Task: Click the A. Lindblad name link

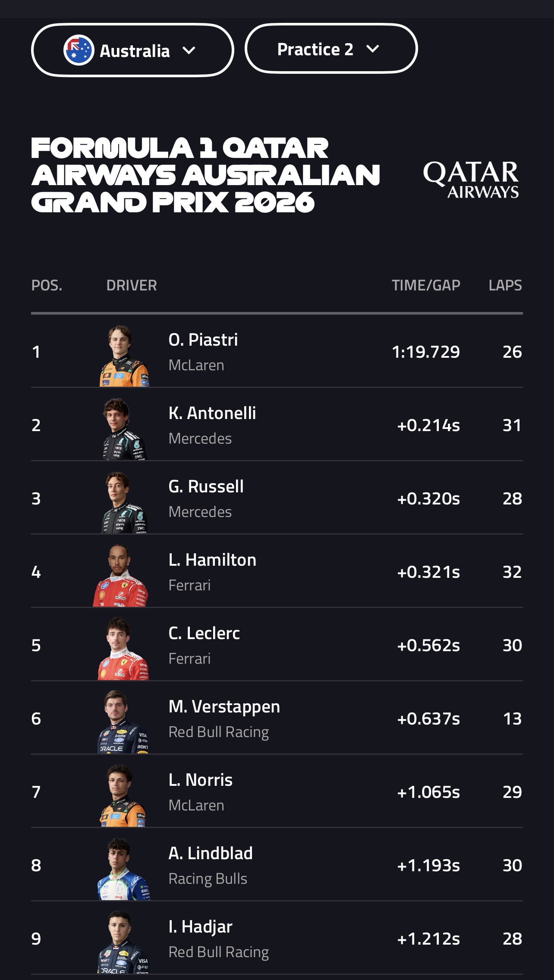Action: coord(211,854)
